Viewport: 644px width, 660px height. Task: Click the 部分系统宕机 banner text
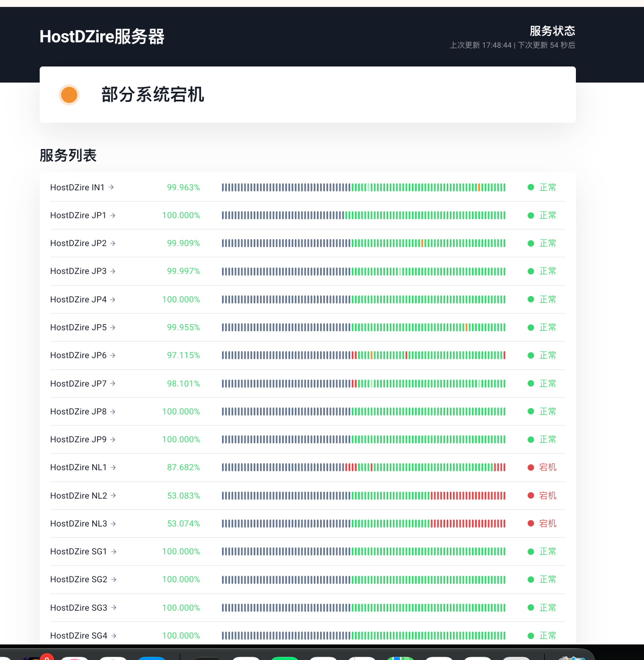(x=153, y=94)
